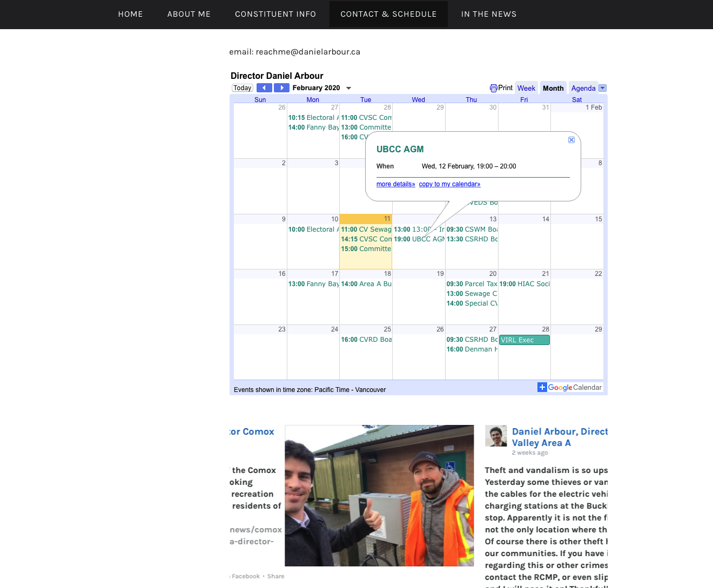Open the February 2020 date dropdown
Screen dimensions: 713x588
click(348, 88)
